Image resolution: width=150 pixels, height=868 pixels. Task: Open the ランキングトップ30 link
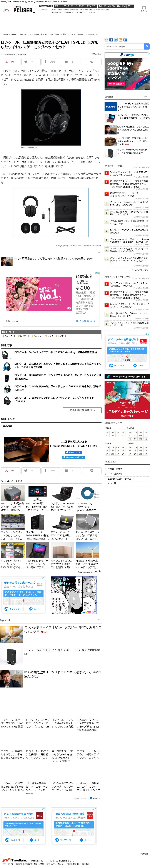140,270
